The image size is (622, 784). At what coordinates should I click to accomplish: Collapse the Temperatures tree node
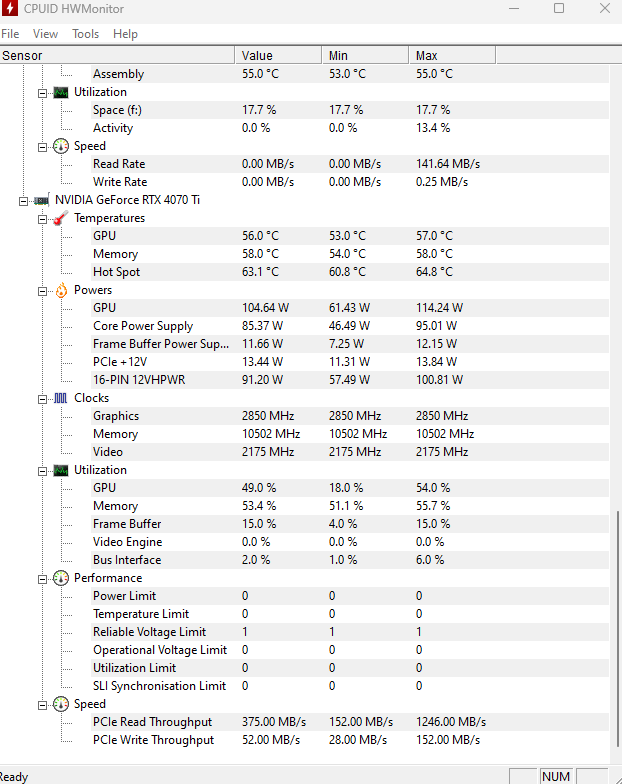(x=43, y=218)
